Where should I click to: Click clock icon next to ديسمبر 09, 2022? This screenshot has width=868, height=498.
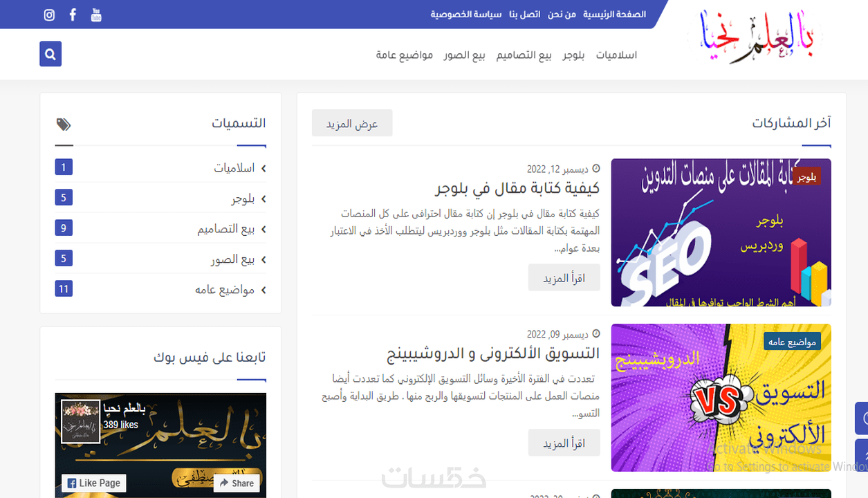coord(596,334)
